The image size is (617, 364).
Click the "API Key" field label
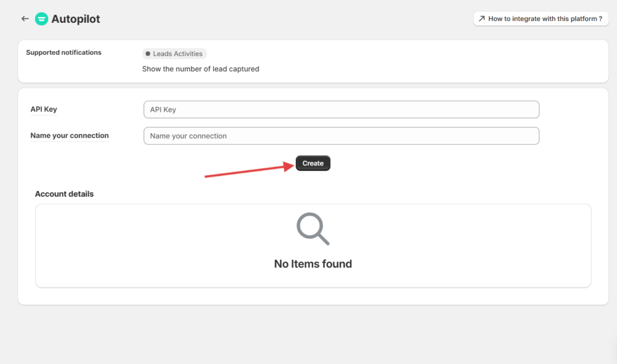(44, 109)
